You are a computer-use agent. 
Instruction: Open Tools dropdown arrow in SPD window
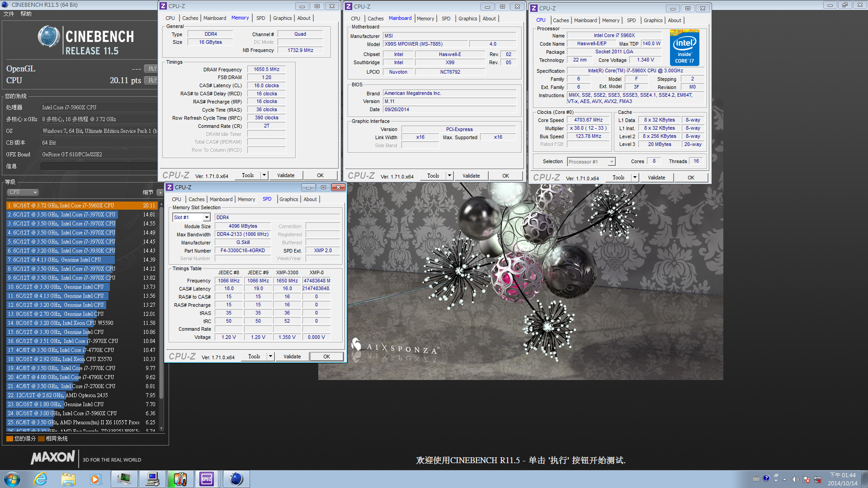270,357
